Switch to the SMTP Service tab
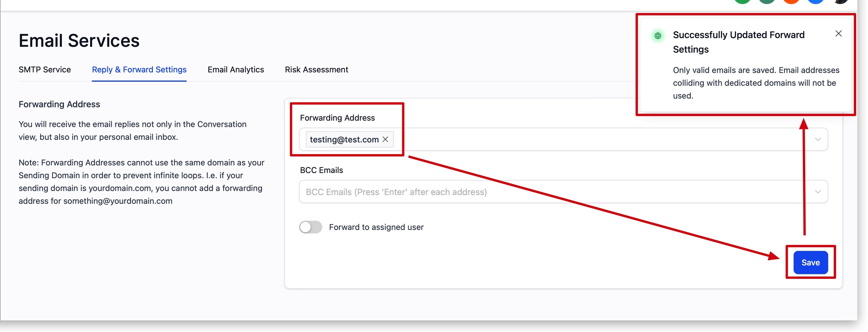This screenshot has width=868, height=332. point(44,69)
